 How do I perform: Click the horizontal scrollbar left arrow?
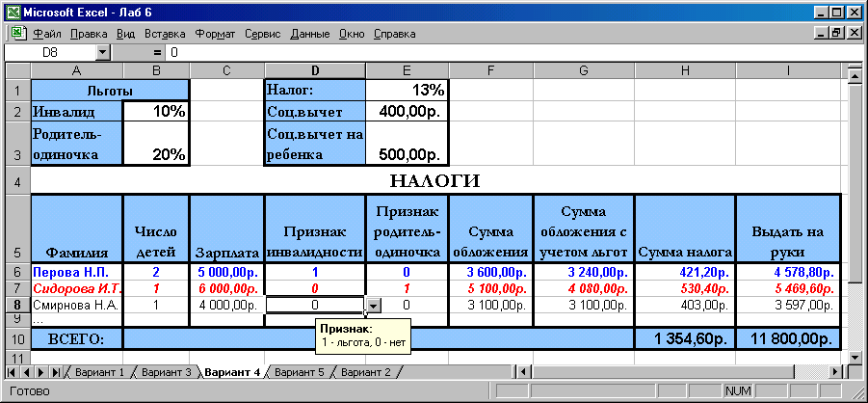pos(523,372)
